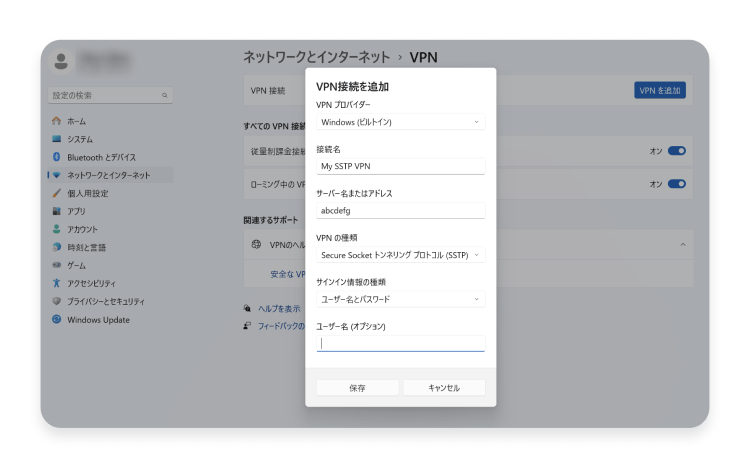Click the Accessibility figure icon
The height and width of the screenshot is (468, 750).
[x=56, y=283]
